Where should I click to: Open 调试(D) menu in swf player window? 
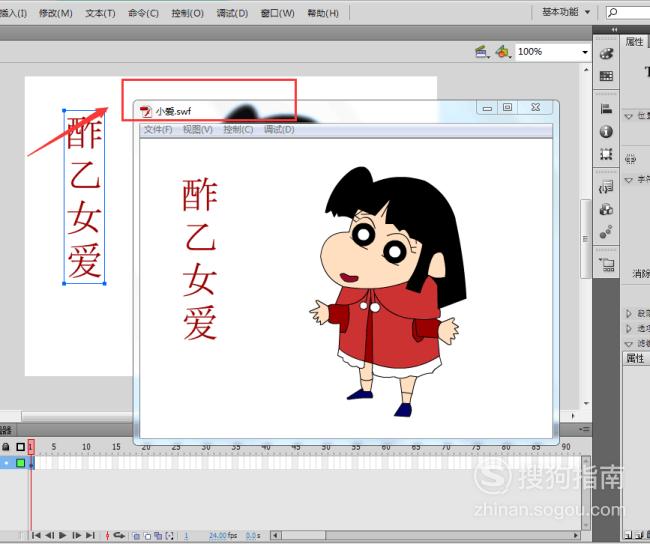click(x=279, y=130)
